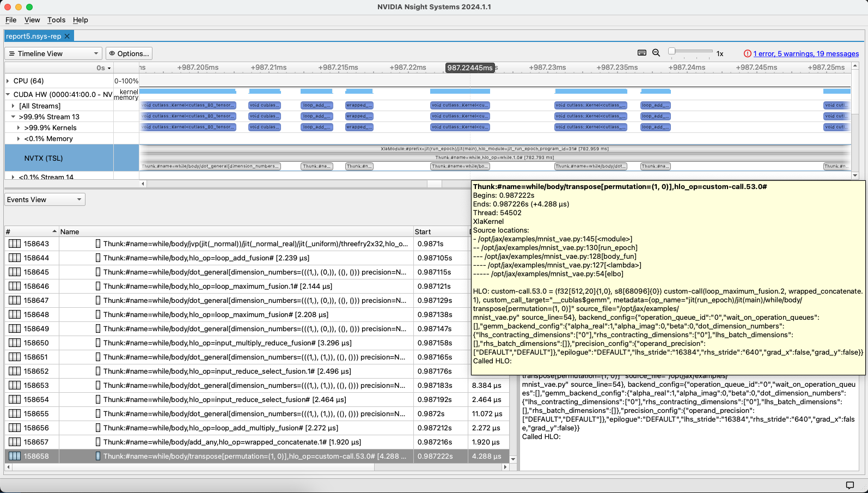The image size is (868, 493).
Task: Click the red error alert icon
Action: pyautogui.click(x=748, y=53)
